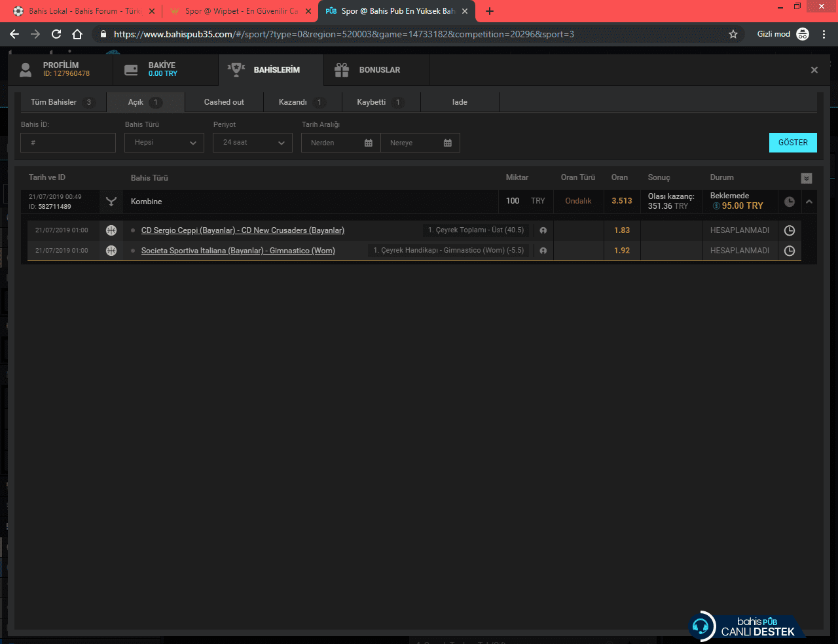Cash out for 95.00 TRY
The height and width of the screenshot is (644, 838).
coord(738,206)
